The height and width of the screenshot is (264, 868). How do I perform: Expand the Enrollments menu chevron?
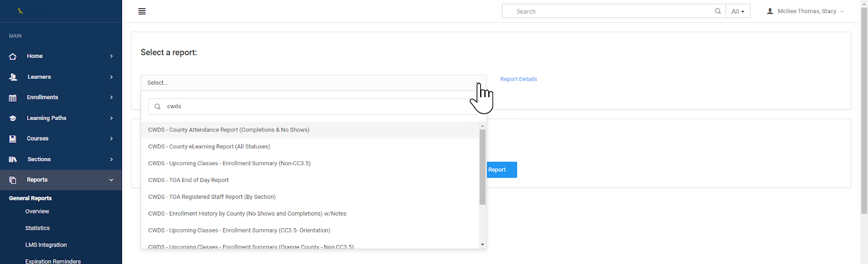pos(111,98)
